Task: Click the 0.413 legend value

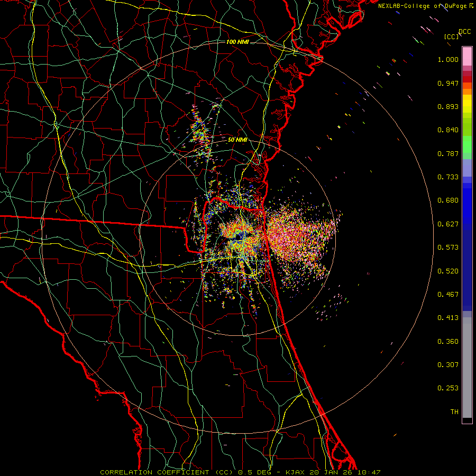Action: click(448, 318)
